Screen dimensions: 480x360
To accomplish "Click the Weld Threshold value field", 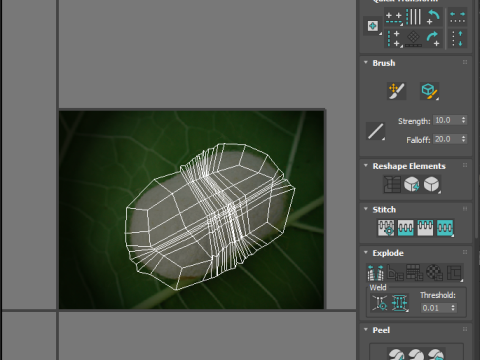I will 435,308.
